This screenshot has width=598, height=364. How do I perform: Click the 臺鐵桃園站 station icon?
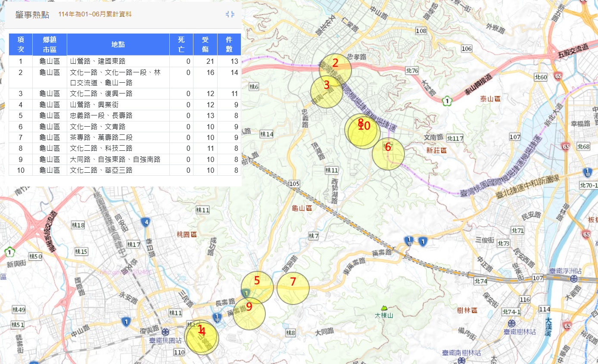(165, 332)
